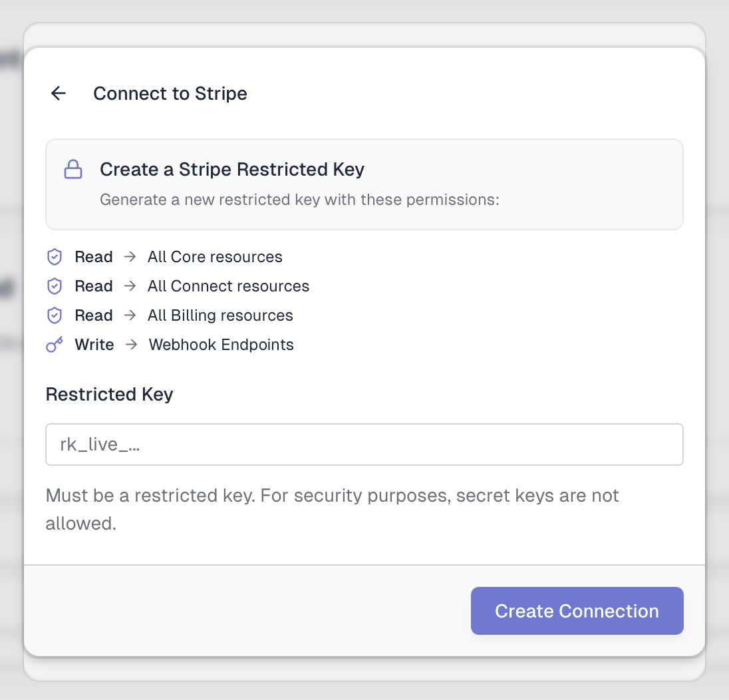Go back using the left arrow icon
The image size is (729, 700).
pyautogui.click(x=59, y=94)
